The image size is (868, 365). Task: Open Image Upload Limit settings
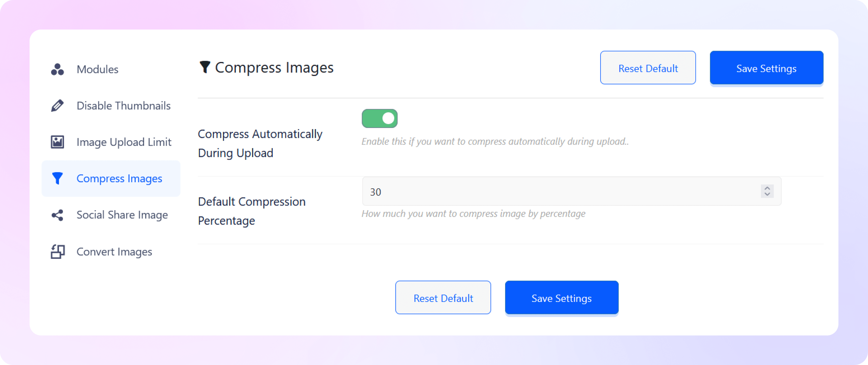click(111, 142)
